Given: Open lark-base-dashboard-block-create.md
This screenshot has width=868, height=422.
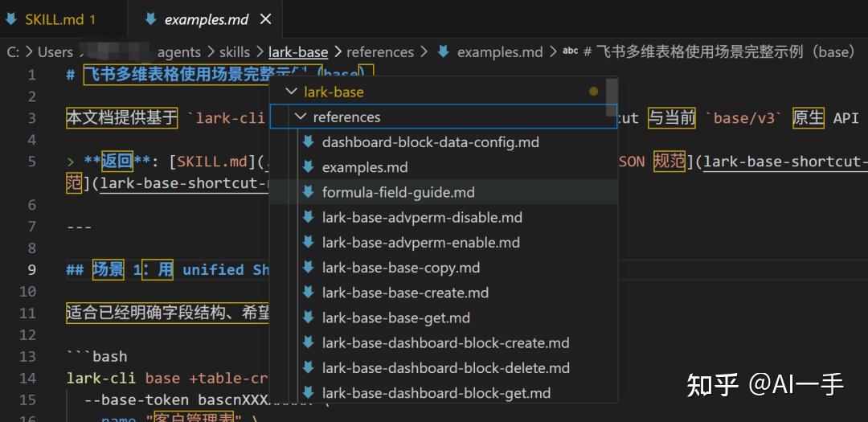Looking at the screenshot, I should 446,342.
